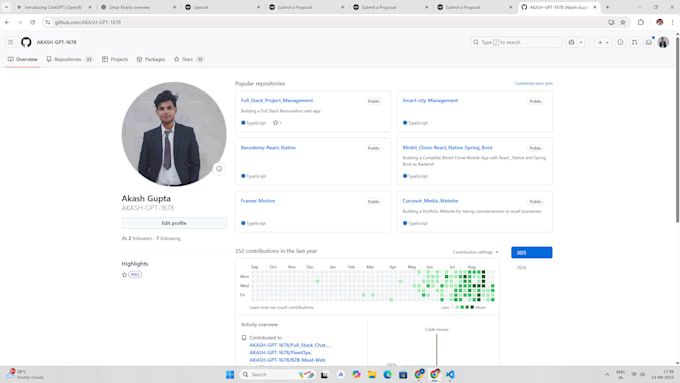Close the Upwork browser tab
Image resolution: width=680 pixels, height=383 pixels.
[x=258, y=7]
